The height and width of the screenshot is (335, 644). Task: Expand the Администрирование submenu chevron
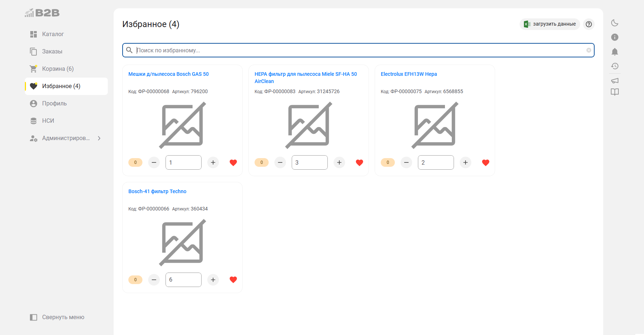[99, 138]
